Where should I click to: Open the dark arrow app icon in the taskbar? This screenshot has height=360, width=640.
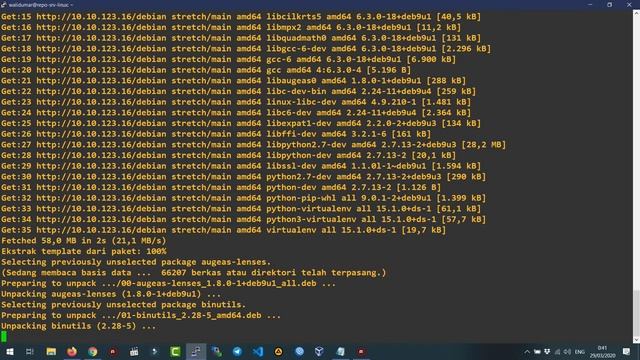(x=155, y=351)
